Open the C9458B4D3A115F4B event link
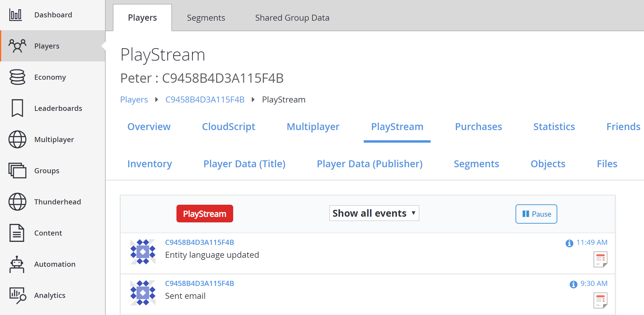The height and width of the screenshot is (315, 644). pos(199,242)
